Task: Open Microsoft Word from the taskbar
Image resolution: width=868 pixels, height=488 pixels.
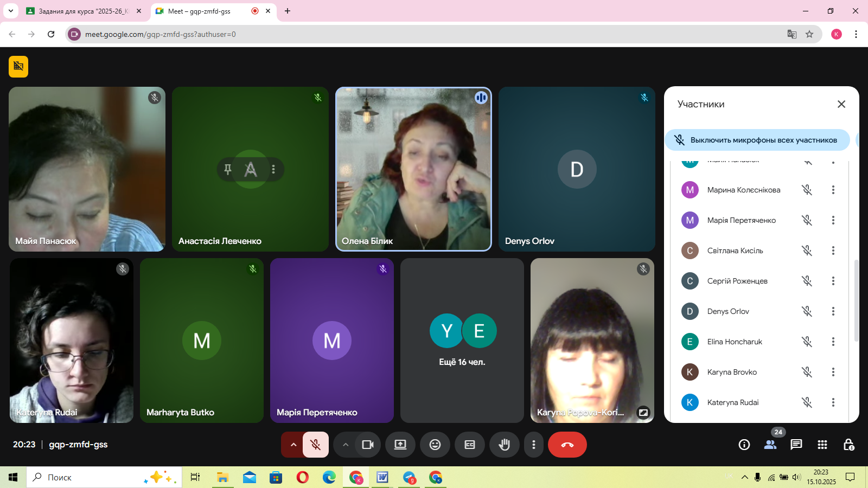Action: [x=382, y=477]
